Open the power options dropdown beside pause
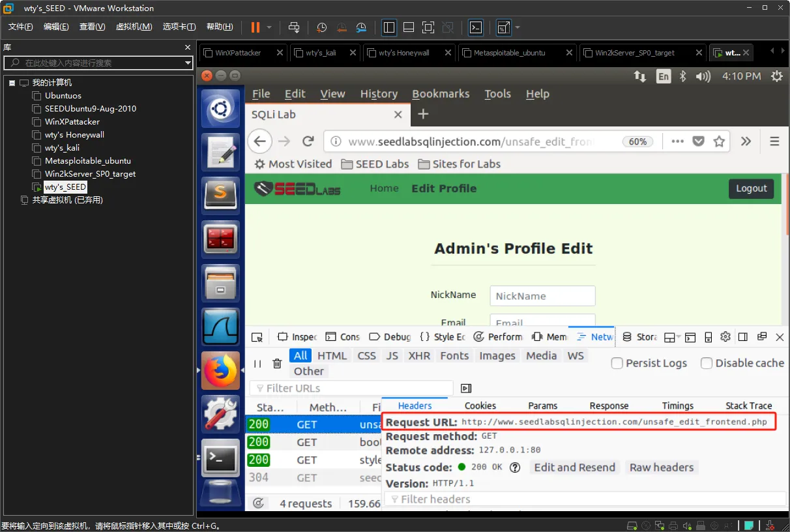 [269, 27]
